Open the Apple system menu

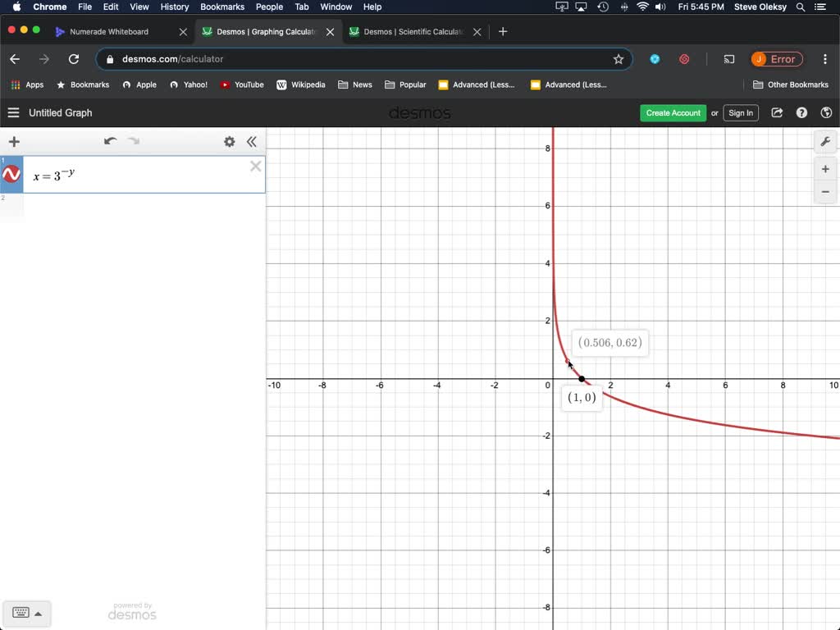pos(16,7)
